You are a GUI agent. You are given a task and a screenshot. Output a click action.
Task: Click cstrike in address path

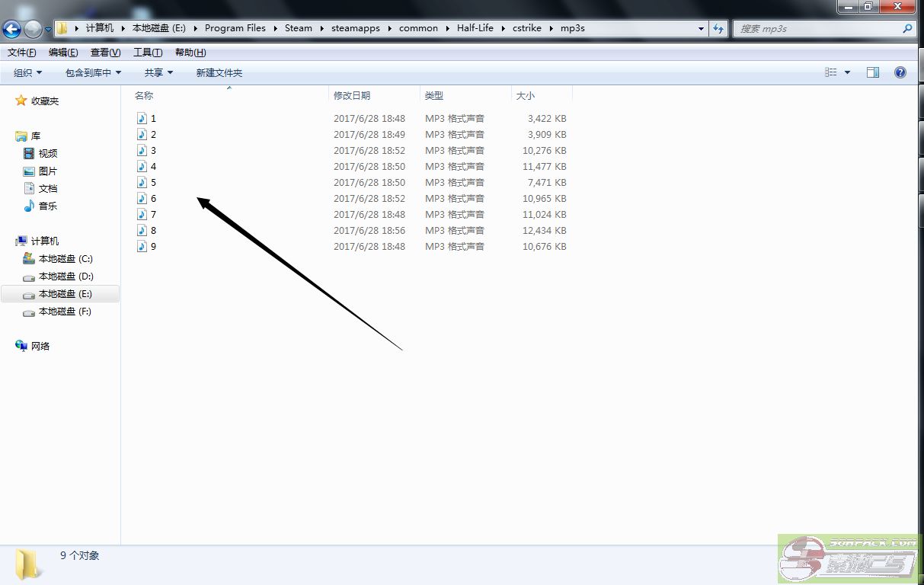(527, 28)
